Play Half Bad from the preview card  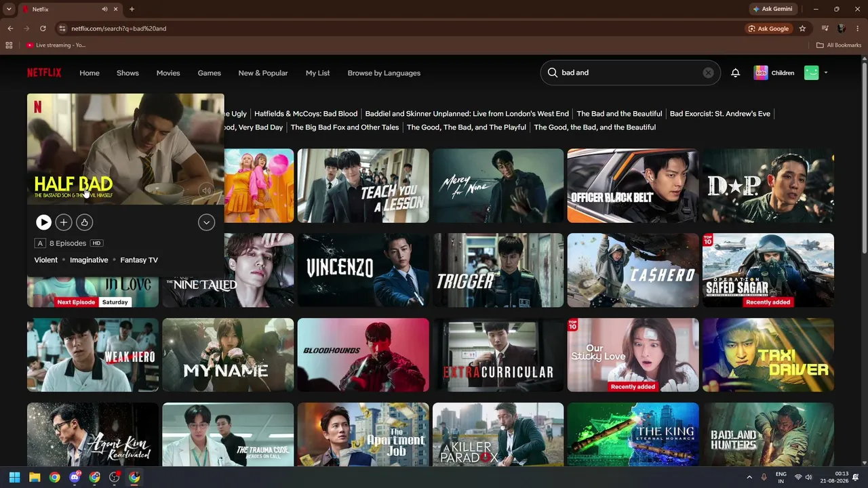43,222
